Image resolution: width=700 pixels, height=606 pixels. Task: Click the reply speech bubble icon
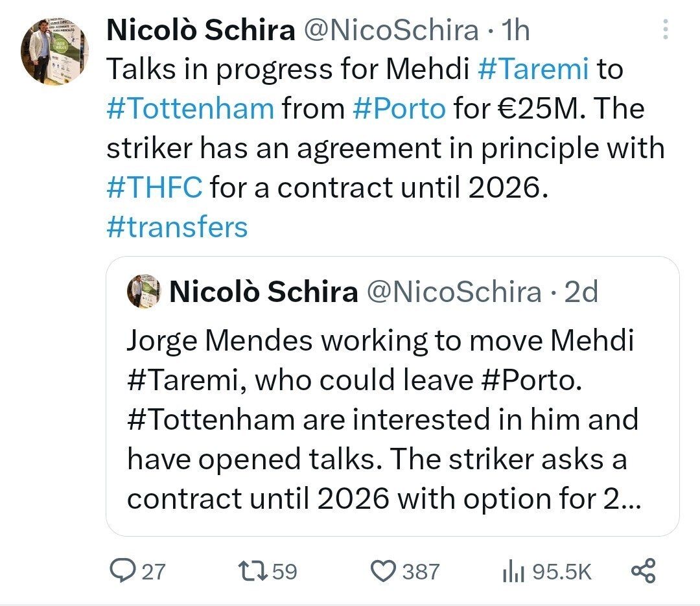[x=122, y=571]
